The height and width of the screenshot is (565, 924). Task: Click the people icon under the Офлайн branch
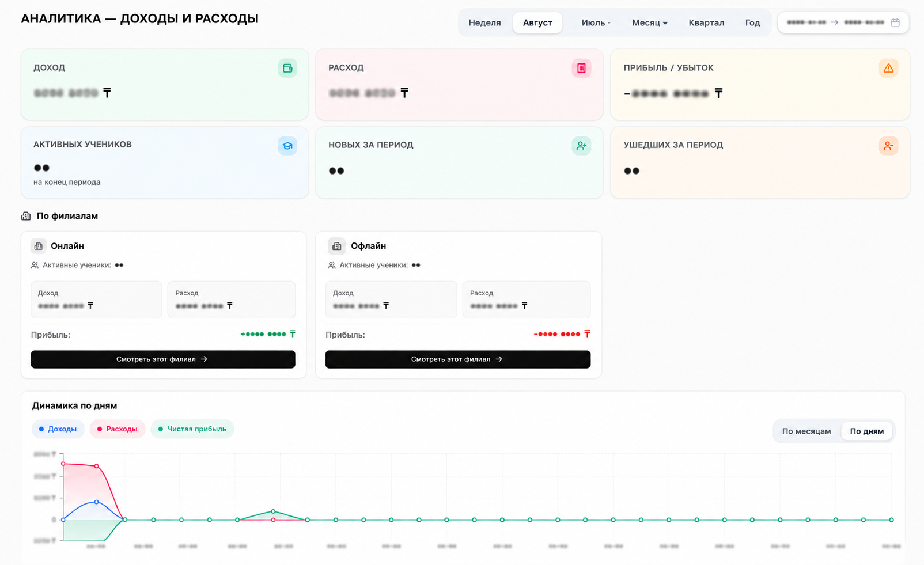[332, 266]
